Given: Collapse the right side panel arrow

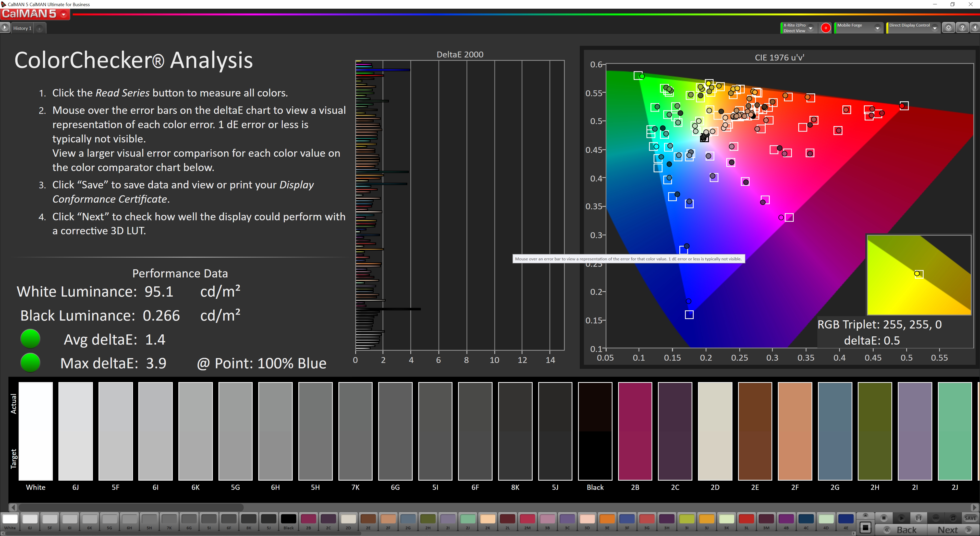Looking at the screenshot, I should 975,28.
